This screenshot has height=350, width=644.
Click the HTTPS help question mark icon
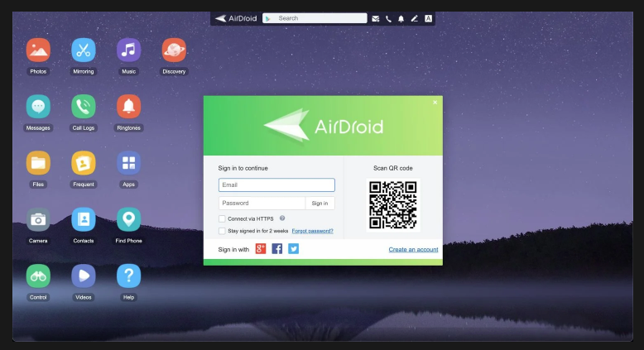[x=282, y=218]
